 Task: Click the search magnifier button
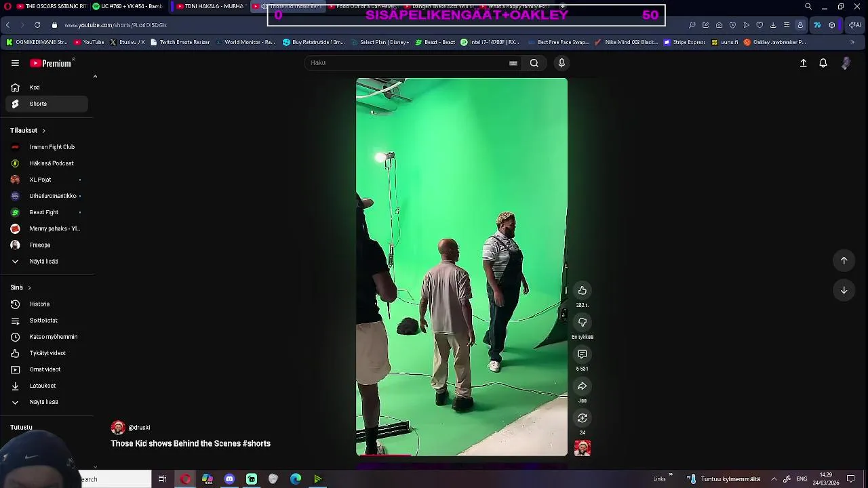point(534,63)
